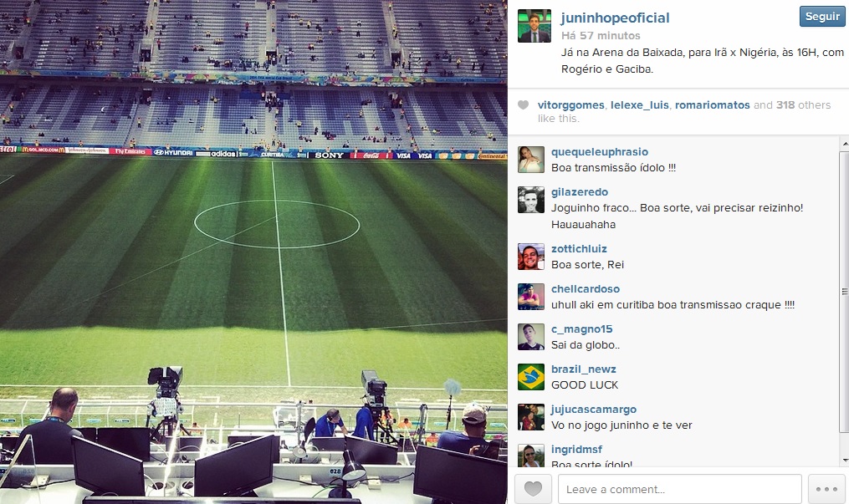Viewport: 849px width, 504px height.
Task: Open juninhopeoficial profile picture
Action: [534, 25]
